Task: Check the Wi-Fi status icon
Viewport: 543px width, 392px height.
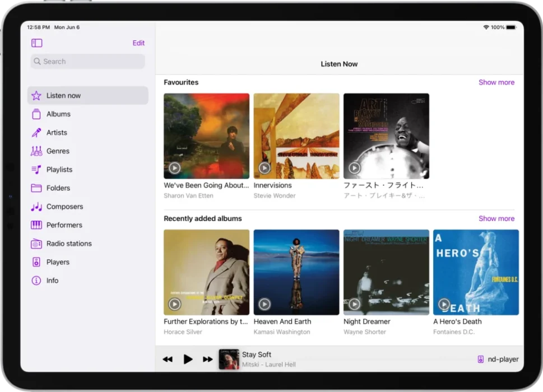Action: pyautogui.click(x=486, y=27)
